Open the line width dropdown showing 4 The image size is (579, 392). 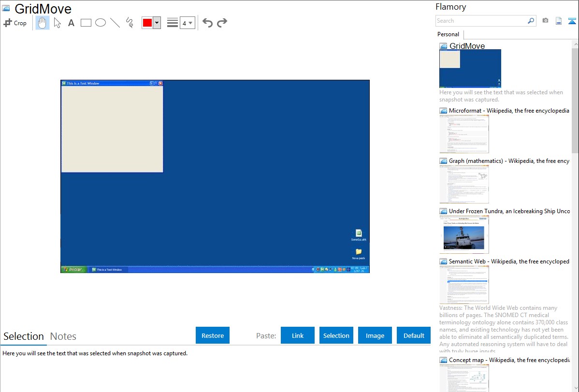188,23
